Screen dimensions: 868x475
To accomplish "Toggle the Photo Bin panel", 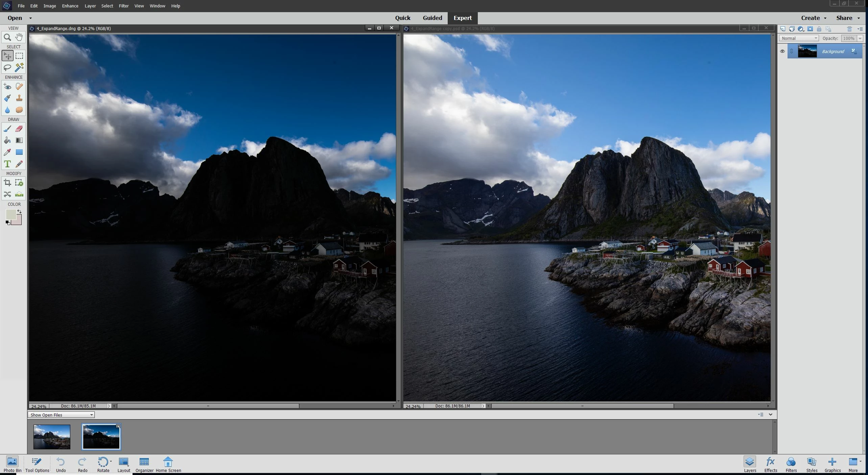I will (12, 465).
